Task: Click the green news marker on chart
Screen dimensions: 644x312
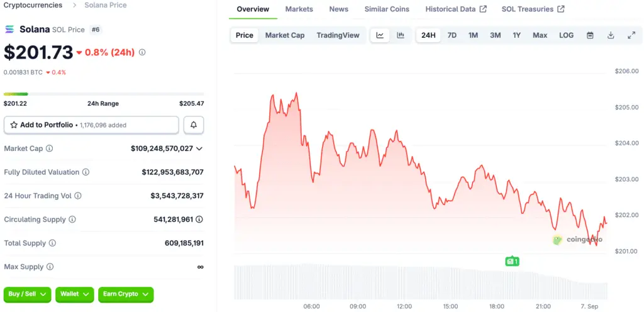Action: (512, 261)
